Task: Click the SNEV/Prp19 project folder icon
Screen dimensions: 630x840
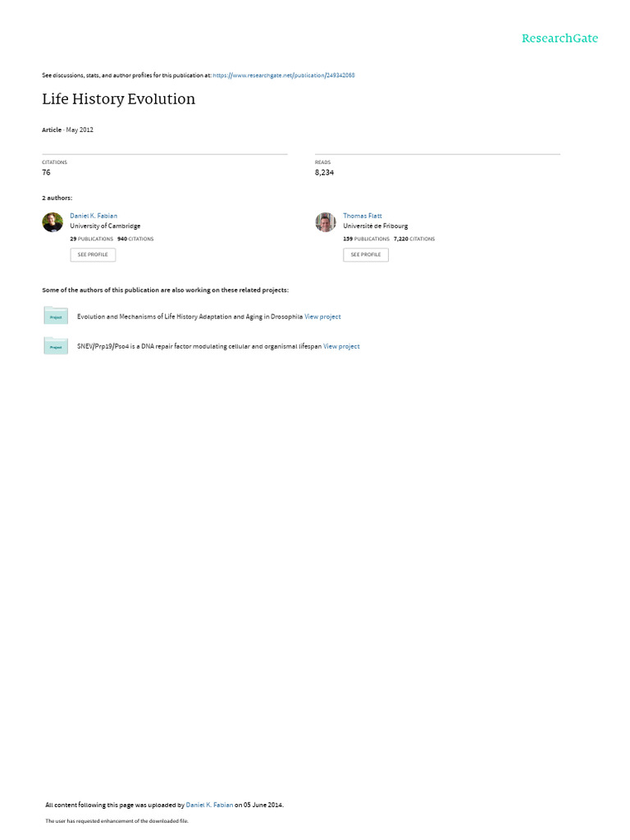Action: pyautogui.click(x=56, y=345)
